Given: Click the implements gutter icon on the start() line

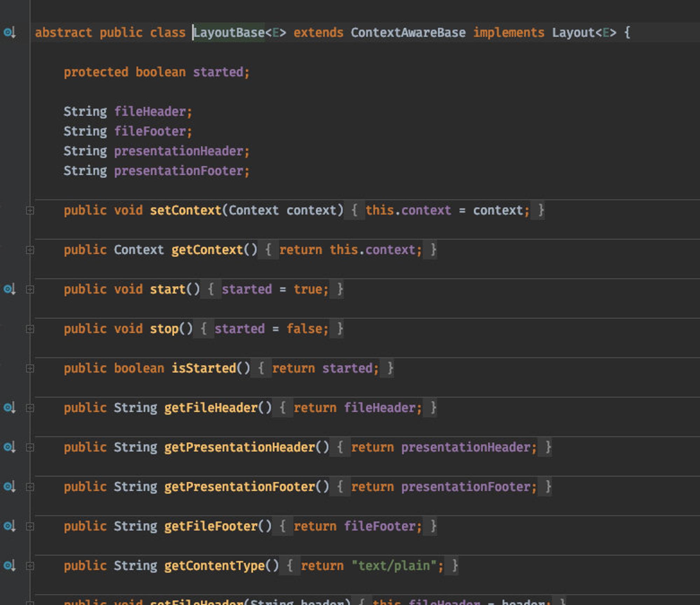Looking at the screenshot, I should [9, 290].
